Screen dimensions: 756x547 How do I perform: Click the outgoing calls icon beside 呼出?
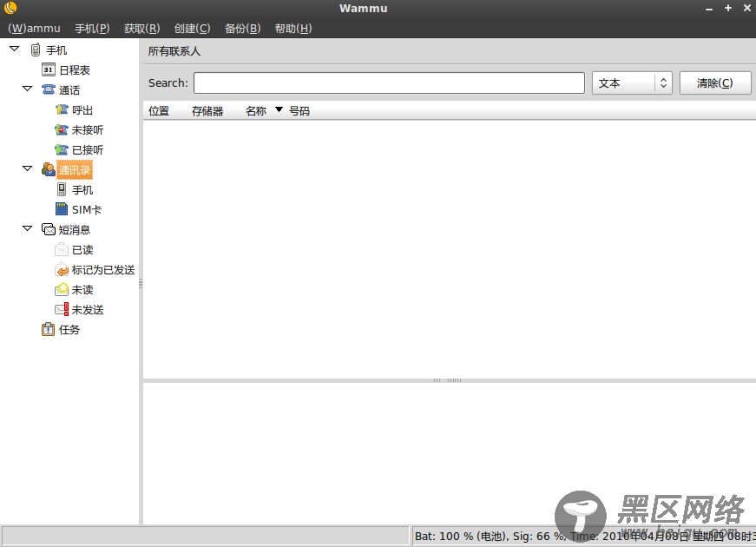click(x=62, y=110)
